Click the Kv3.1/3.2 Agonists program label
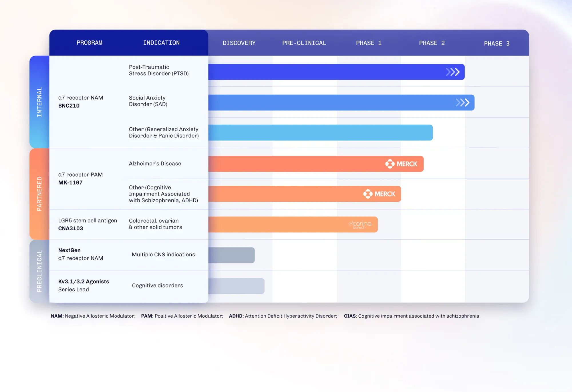Viewport: 572px width, 392px height. 84,282
